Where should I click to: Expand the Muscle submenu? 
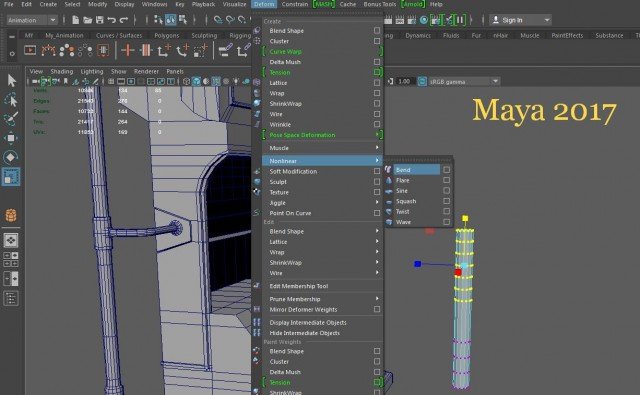point(322,148)
